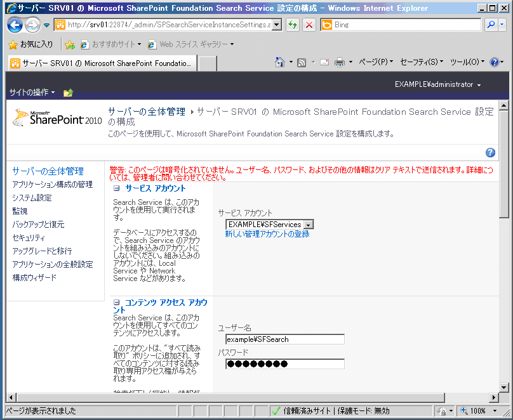
Task: Open アップグレードと移行 in the sidebar
Action: tap(42, 251)
